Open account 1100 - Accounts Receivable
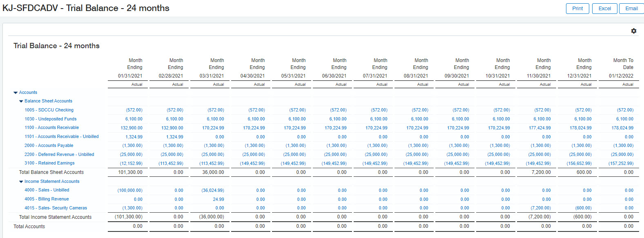The height and width of the screenshot is (238, 644). [51, 128]
